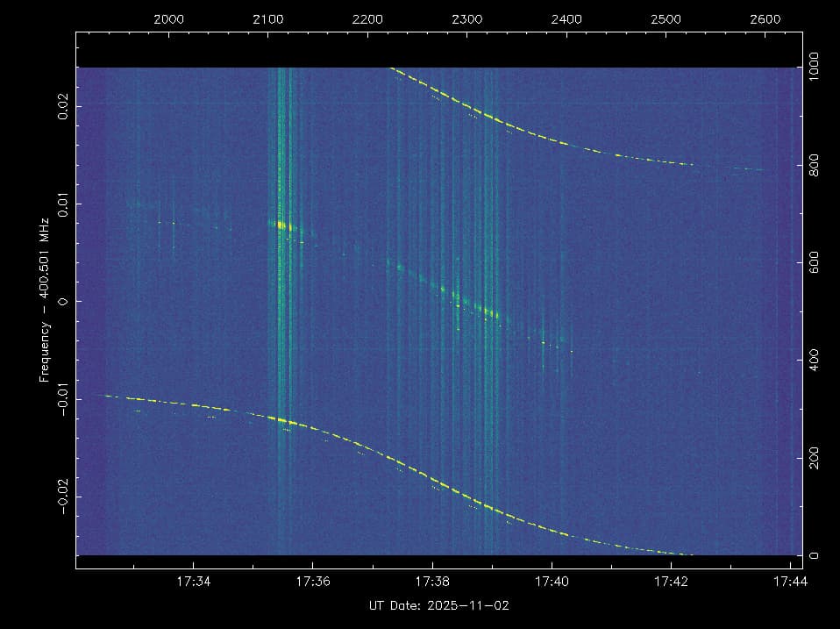Select the 17:42 time axis label
The height and width of the screenshot is (629, 840).
(x=671, y=581)
